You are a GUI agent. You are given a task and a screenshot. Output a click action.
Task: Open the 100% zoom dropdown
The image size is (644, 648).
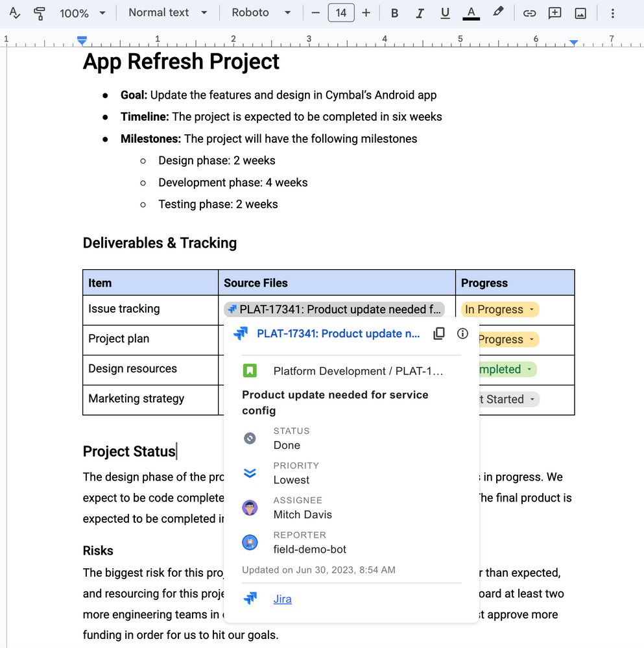point(82,13)
